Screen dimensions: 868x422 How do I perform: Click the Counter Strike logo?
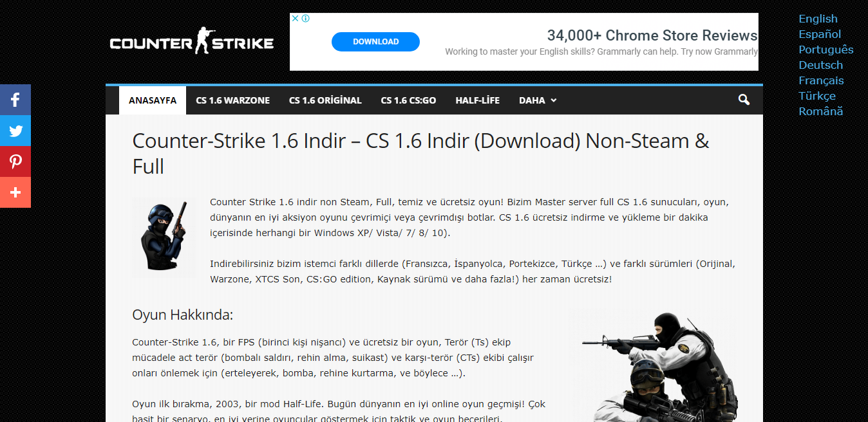[x=192, y=42]
